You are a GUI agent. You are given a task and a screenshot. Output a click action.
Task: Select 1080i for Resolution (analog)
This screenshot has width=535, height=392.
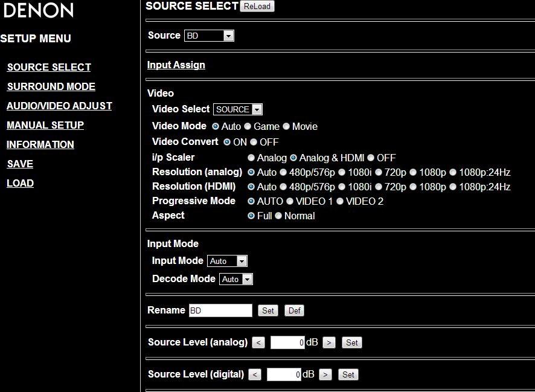click(342, 172)
